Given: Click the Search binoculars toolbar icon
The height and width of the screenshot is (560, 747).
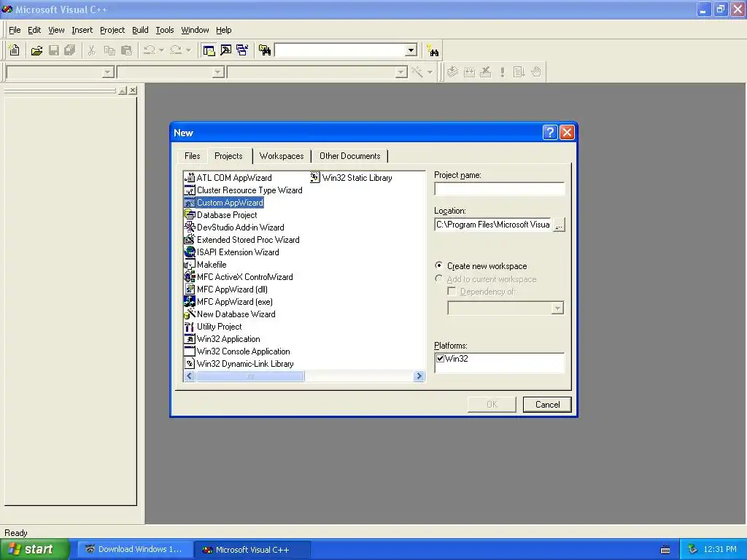Looking at the screenshot, I should tap(433, 50).
